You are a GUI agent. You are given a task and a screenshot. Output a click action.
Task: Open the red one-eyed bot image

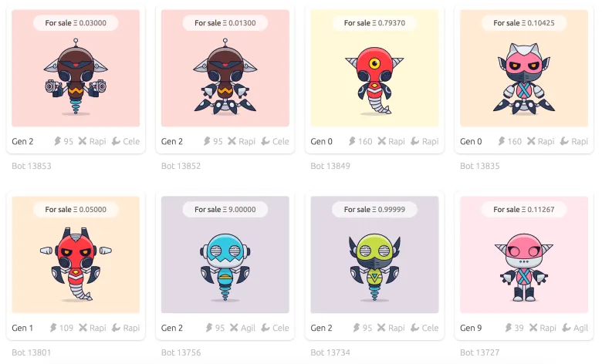point(374,68)
